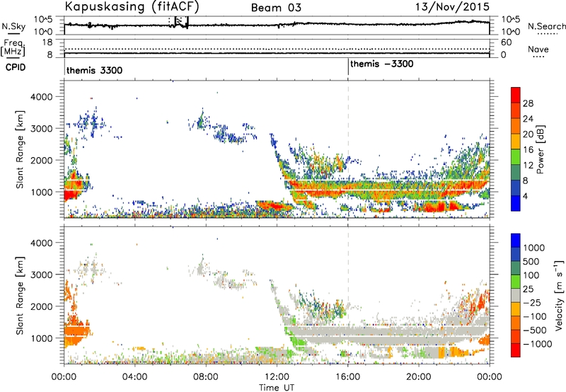Click the '60' Nave axis value

point(506,42)
